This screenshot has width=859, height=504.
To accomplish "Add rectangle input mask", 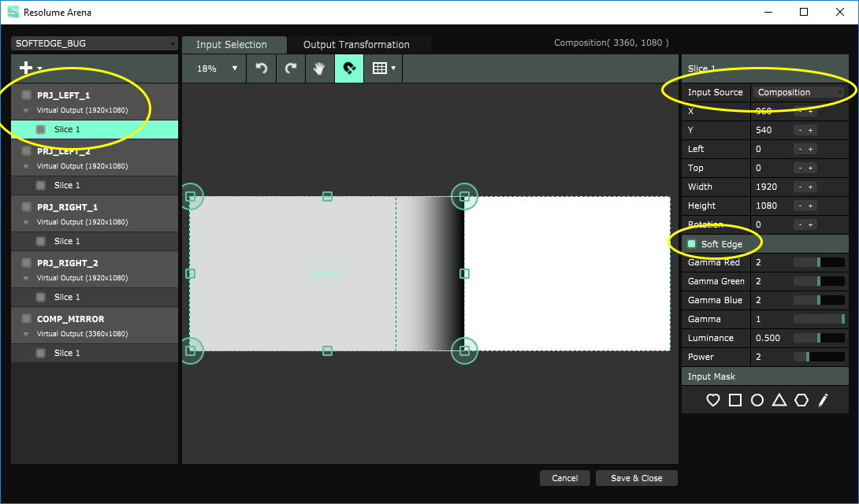I will 735,400.
